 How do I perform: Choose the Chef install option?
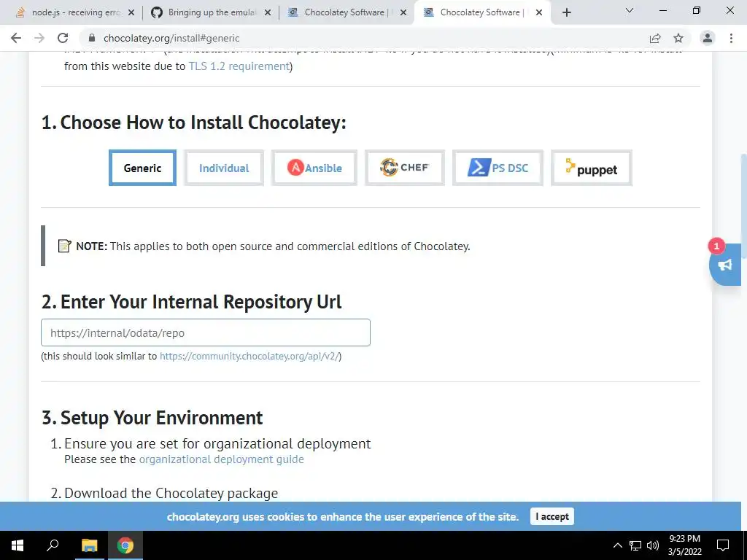404,168
